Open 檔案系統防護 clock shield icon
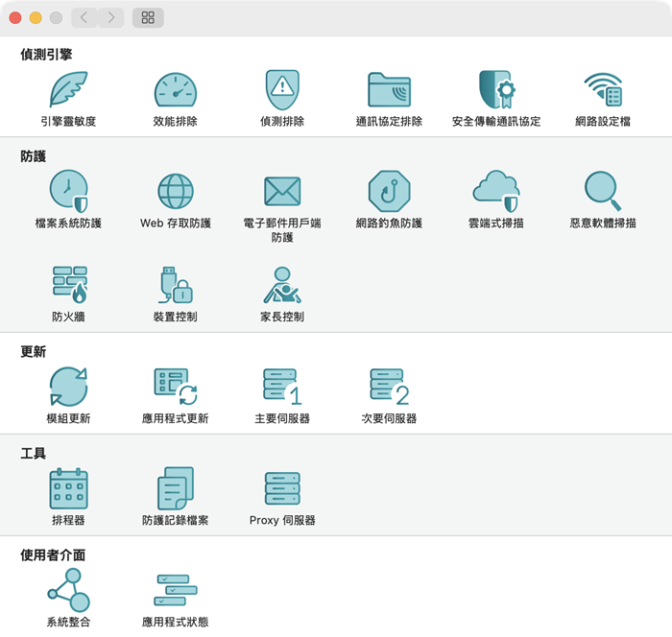672x637 pixels. point(68,191)
